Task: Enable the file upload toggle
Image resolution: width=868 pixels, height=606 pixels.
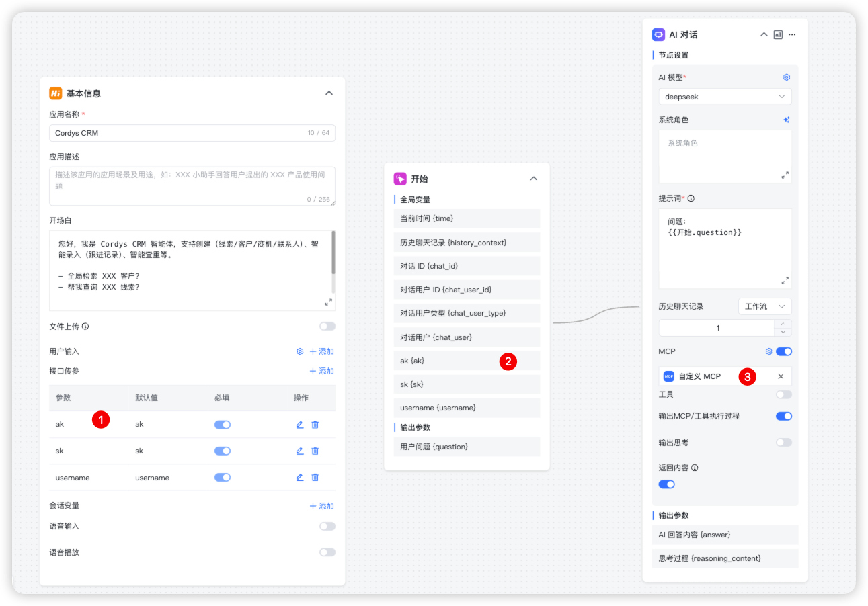Action: (327, 327)
